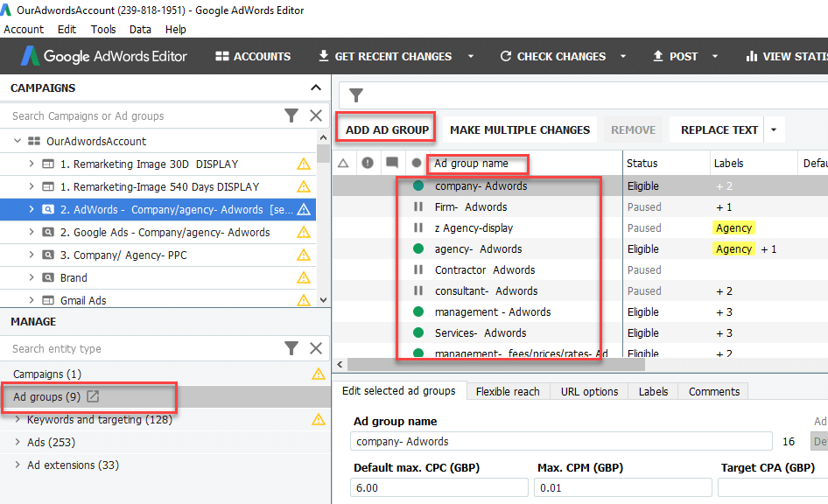Image resolution: width=828 pixels, height=504 pixels.
Task: Click the filter icon in the Campaigns search bar
Action: pos(291,115)
